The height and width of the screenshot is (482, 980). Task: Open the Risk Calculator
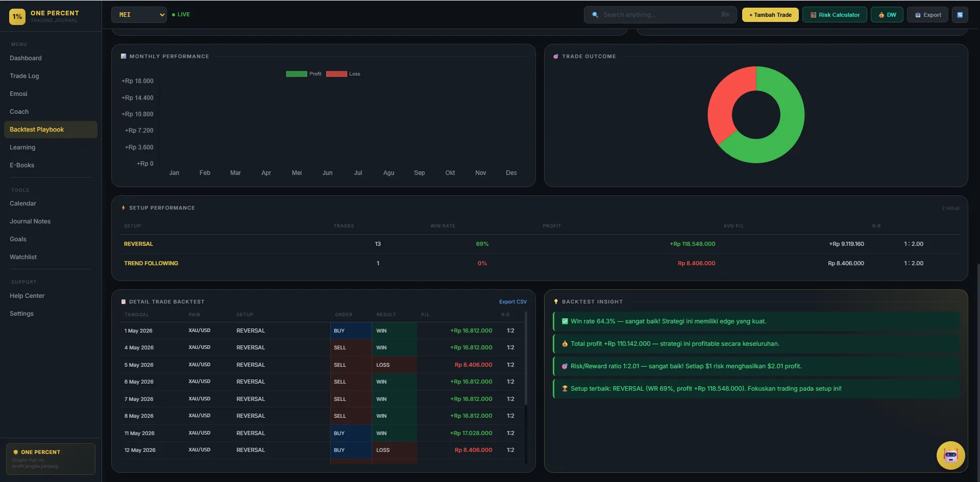point(835,15)
